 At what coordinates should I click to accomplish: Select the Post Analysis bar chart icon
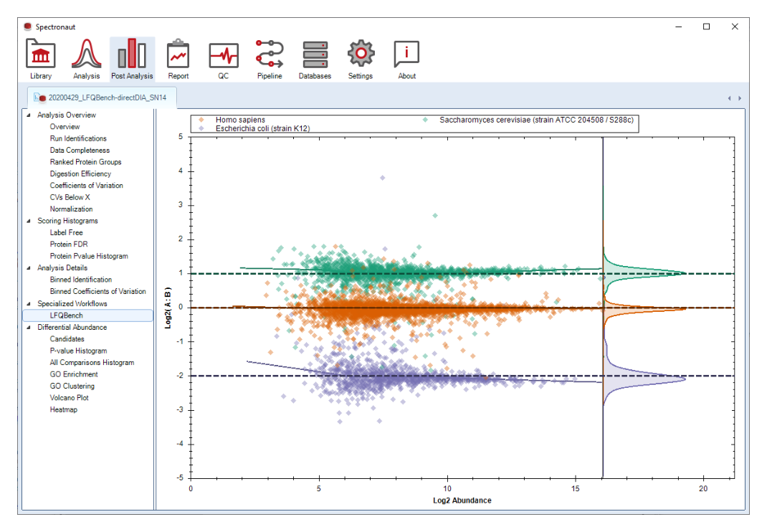[132, 59]
